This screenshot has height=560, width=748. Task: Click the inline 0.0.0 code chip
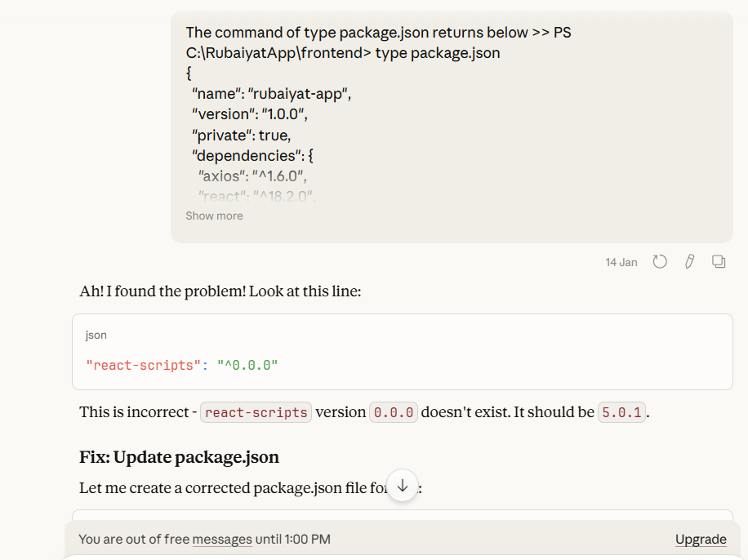tap(394, 412)
